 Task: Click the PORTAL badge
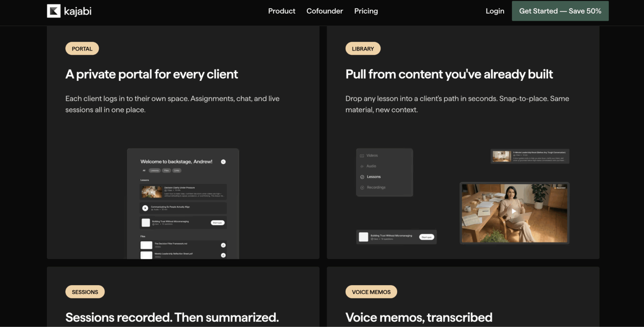tap(82, 49)
